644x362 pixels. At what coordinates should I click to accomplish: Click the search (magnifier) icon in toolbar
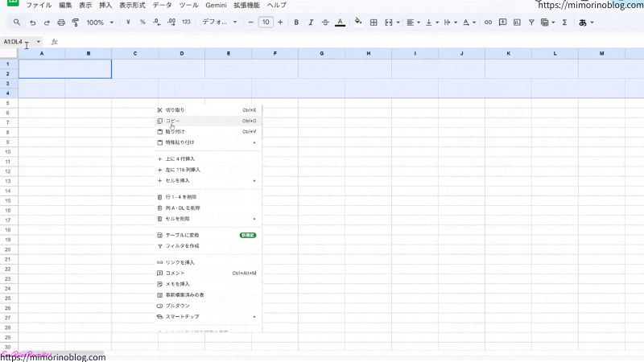16,23
